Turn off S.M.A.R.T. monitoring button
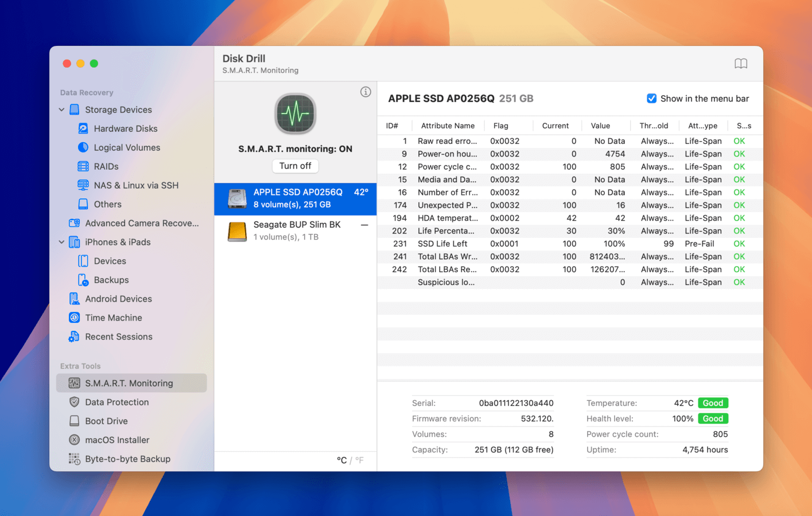Image resolution: width=812 pixels, height=516 pixels. tap(295, 166)
